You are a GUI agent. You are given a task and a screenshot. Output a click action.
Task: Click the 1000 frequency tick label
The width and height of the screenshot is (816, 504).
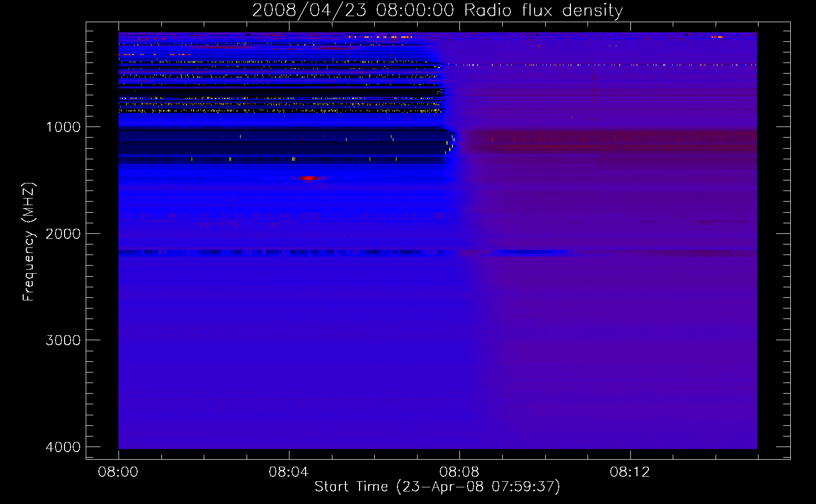pyautogui.click(x=63, y=127)
